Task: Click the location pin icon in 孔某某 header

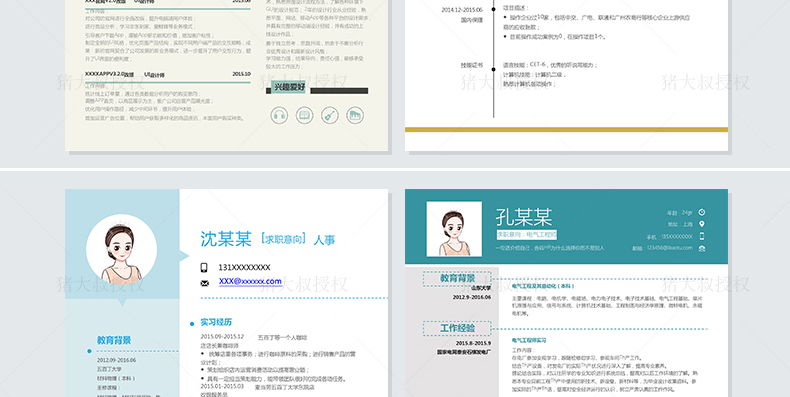Action: 702,224
